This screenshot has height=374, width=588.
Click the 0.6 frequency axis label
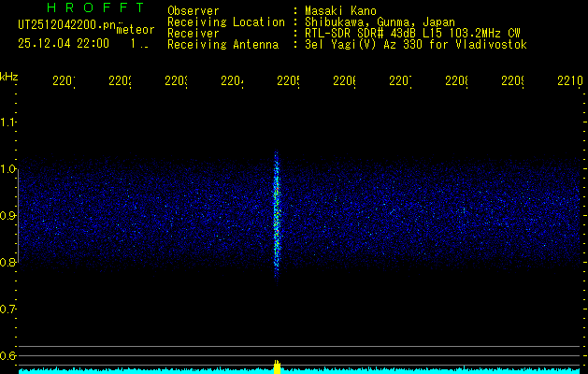[8, 356]
